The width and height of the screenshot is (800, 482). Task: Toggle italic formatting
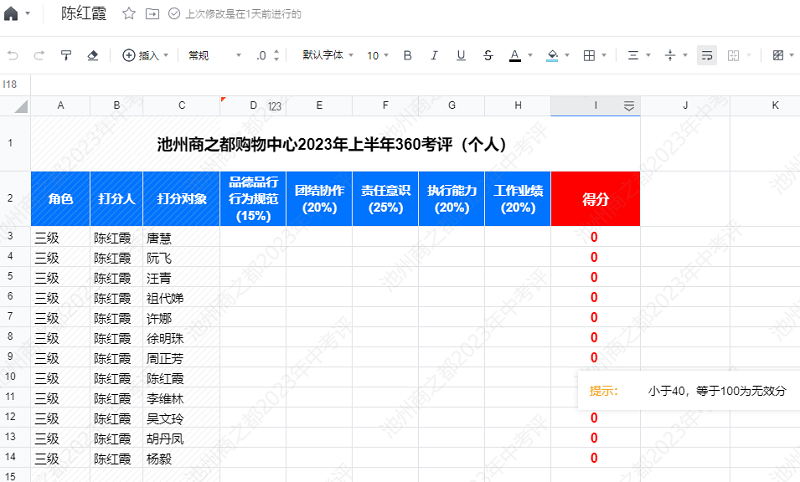point(434,56)
